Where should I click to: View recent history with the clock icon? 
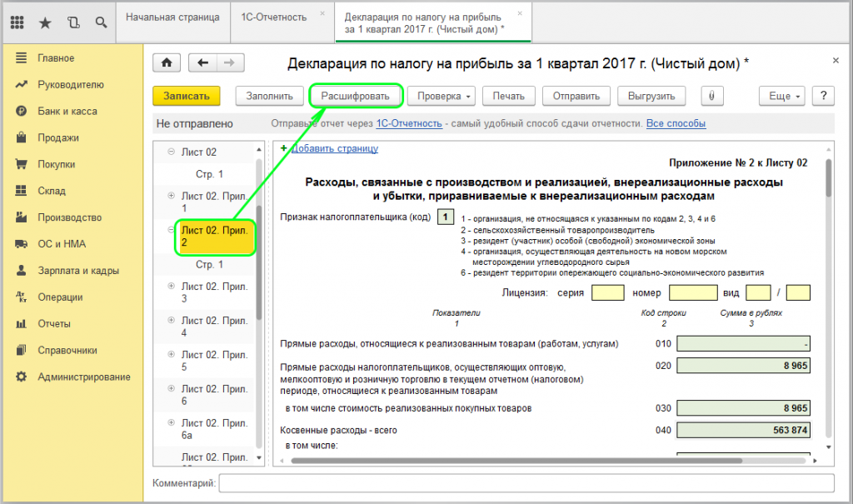tap(73, 22)
